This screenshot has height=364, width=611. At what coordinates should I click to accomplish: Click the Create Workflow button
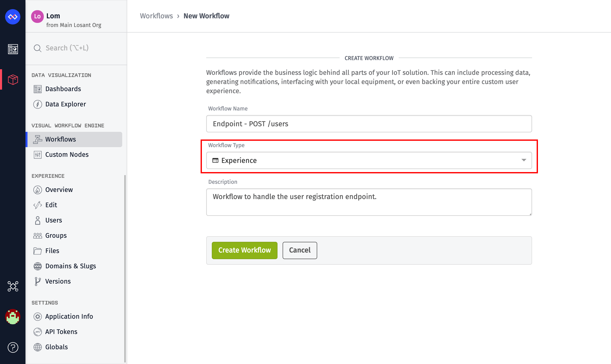click(x=244, y=250)
